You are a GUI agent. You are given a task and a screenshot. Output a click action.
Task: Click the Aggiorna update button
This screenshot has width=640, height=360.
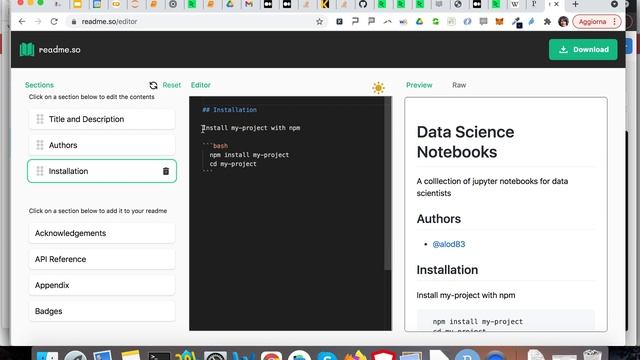point(597,21)
